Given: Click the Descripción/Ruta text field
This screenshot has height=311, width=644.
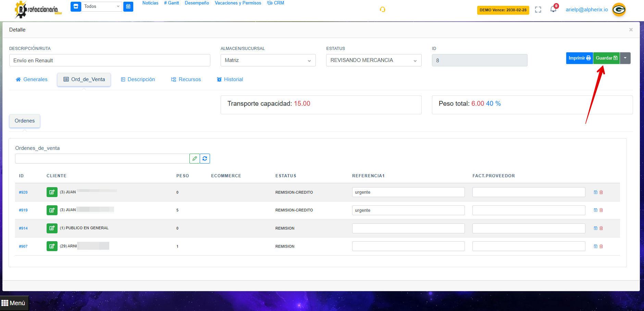Looking at the screenshot, I should click(x=110, y=60).
